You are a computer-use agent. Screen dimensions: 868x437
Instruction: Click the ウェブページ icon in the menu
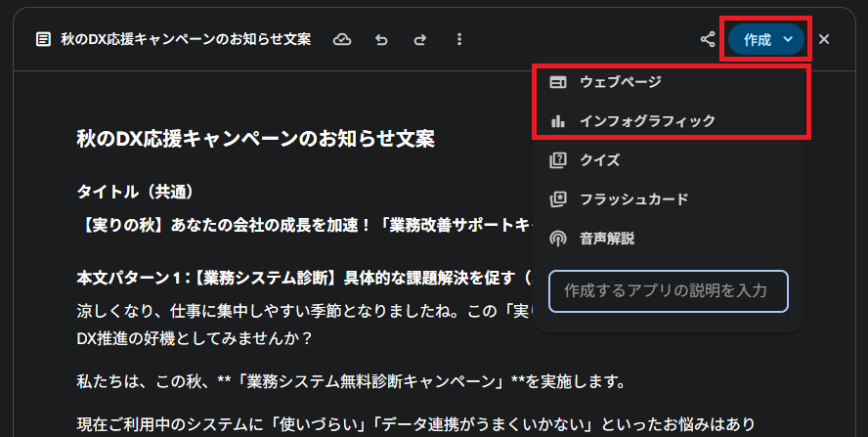pos(558,81)
